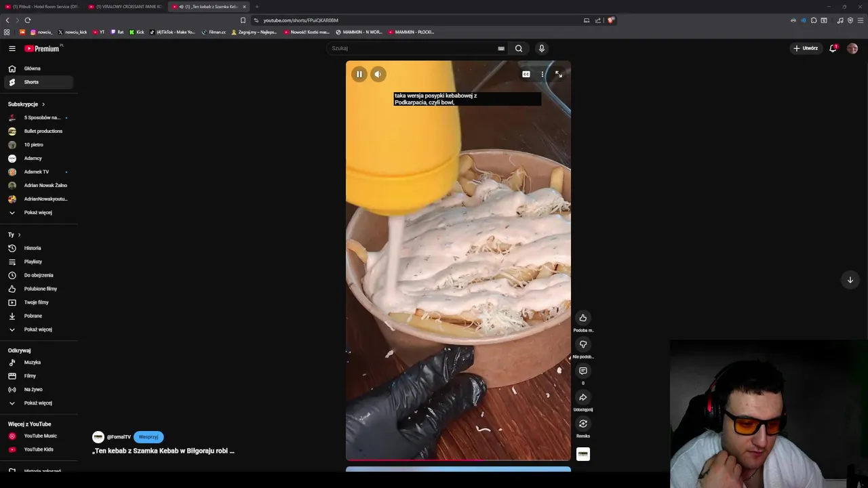Open YouTube Music link
Image resolution: width=868 pixels, height=488 pixels.
(x=39, y=436)
